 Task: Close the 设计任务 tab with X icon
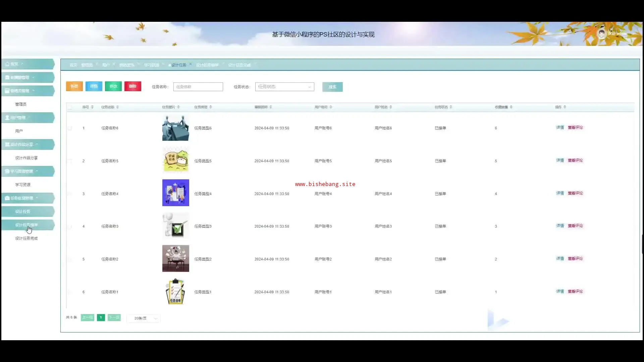click(191, 64)
